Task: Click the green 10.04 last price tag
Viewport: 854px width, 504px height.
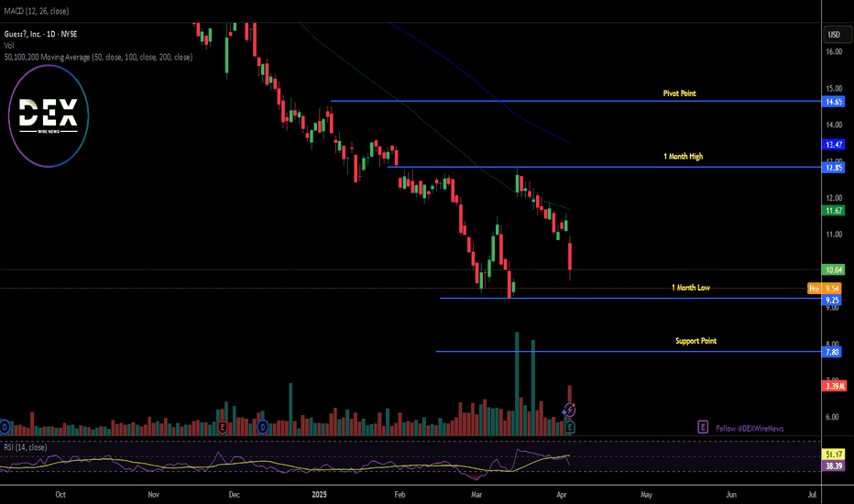Action: tap(833, 269)
